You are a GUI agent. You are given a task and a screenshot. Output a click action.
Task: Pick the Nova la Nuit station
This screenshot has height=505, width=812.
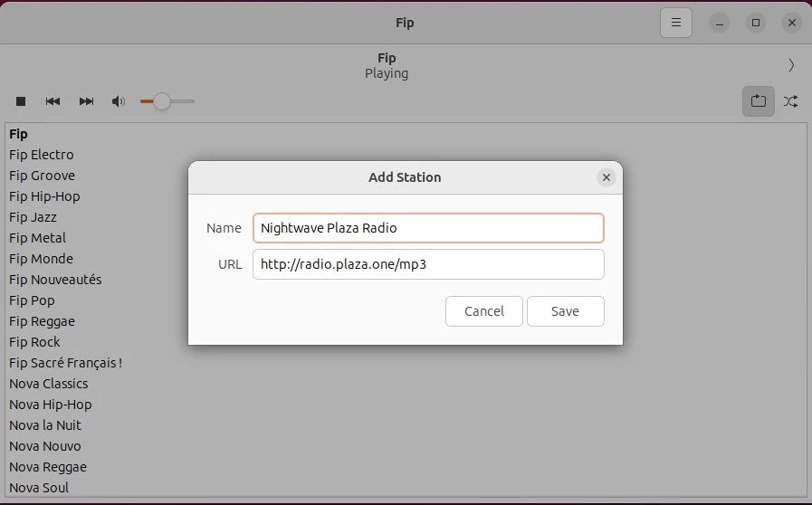[x=45, y=425]
